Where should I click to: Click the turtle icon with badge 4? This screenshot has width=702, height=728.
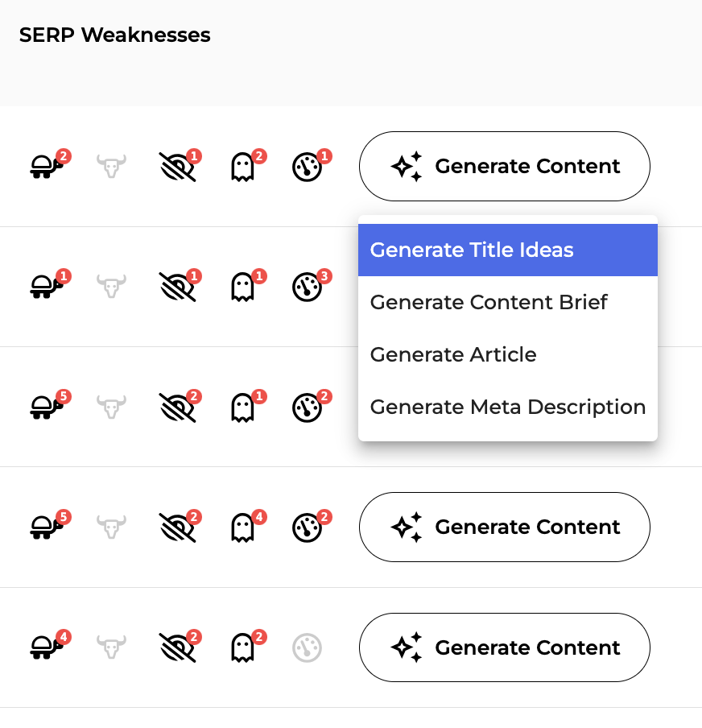(x=46, y=647)
